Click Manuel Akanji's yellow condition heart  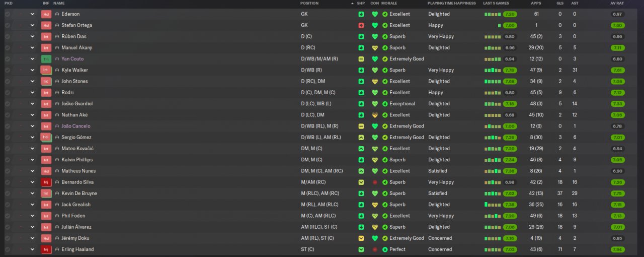(x=374, y=48)
